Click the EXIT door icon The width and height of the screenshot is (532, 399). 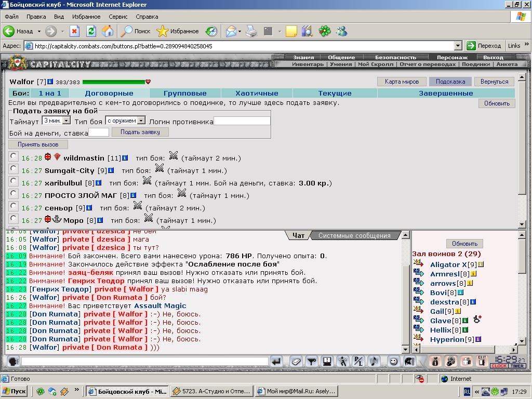(482, 361)
